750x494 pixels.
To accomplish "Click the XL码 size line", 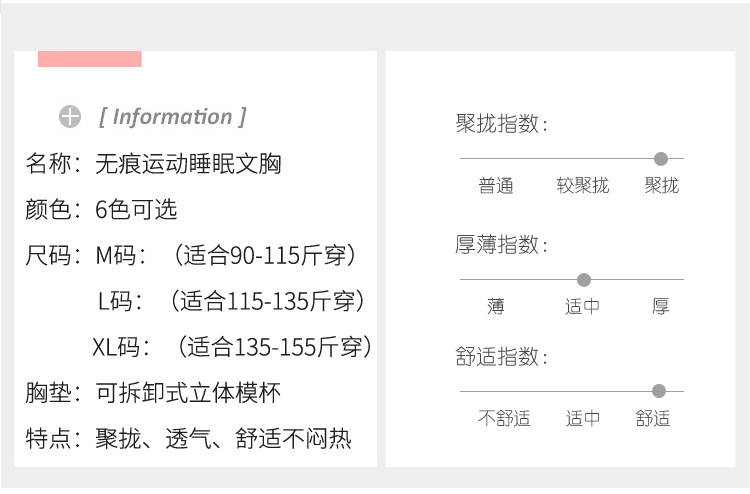I will point(232,347).
